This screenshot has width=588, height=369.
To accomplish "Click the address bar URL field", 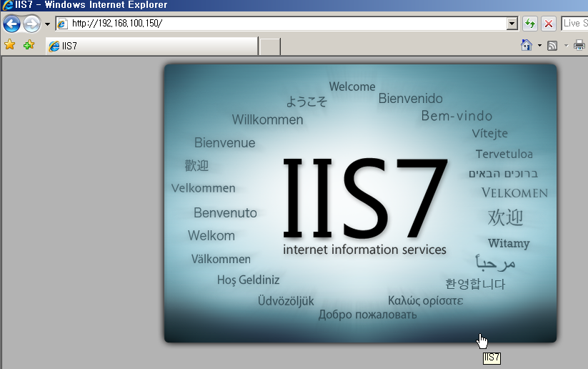I will (x=287, y=24).
